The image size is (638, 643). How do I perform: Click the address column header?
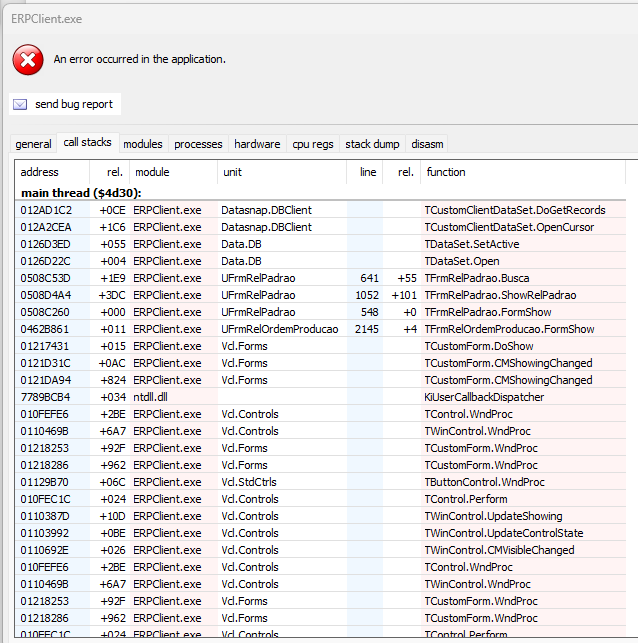pos(40,172)
